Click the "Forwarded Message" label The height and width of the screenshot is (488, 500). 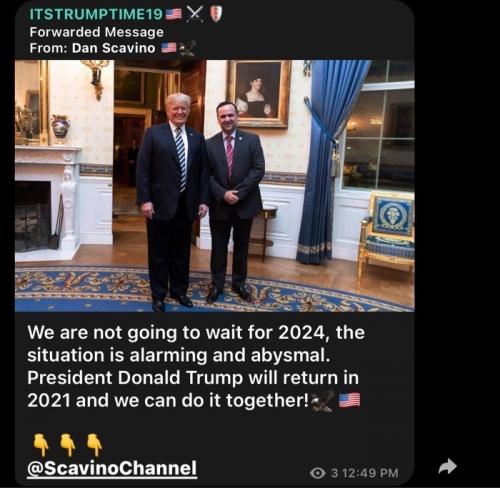pyautogui.click(x=97, y=32)
